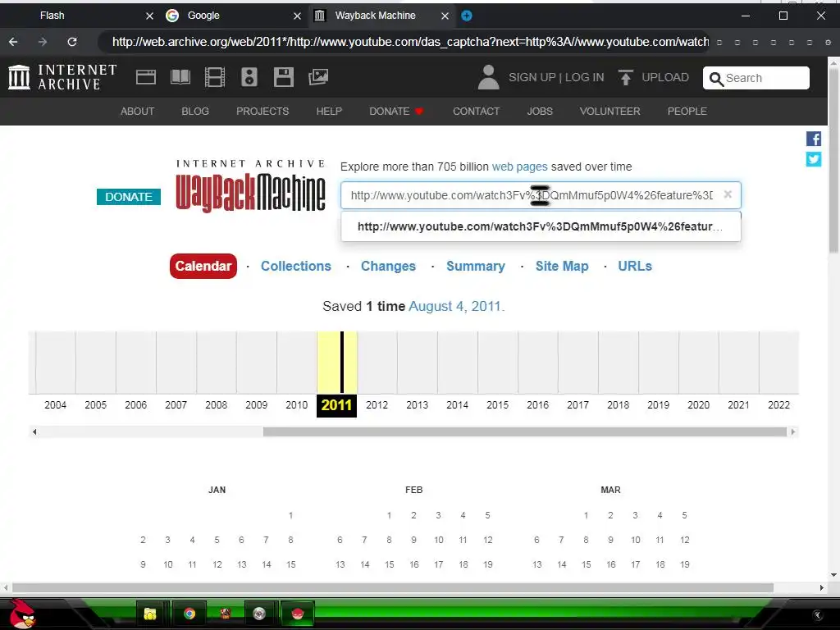The width and height of the screenshot is (840, 630).
Task: Open the VOLUNTEER menu item
Action: coord(609,112)
